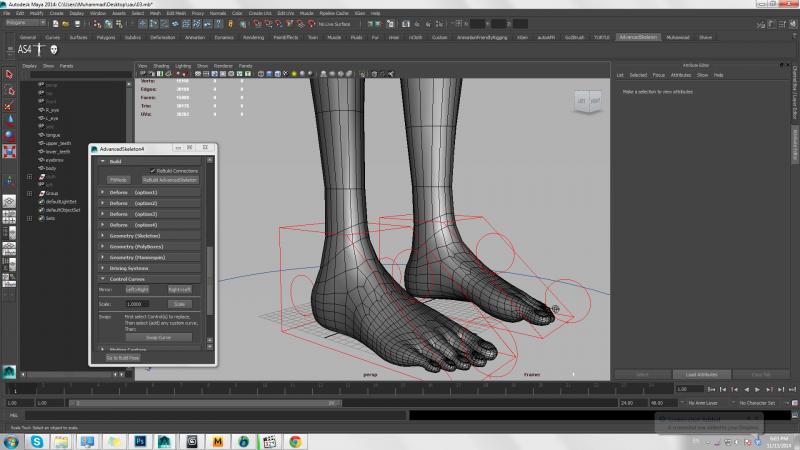Select the arrow Select tool in the toolbox
Screen dimensions: 800x450
(9, 74)
